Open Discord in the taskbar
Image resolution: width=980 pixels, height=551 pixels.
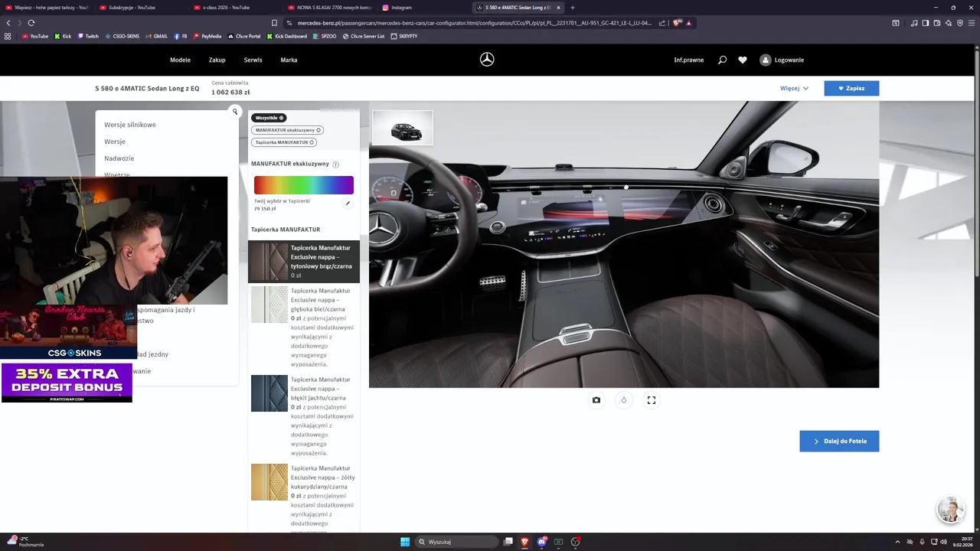click(542, 542)
